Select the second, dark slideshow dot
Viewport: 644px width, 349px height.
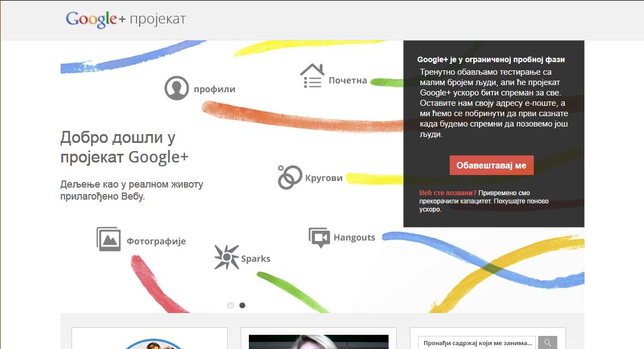click(242, 305)
